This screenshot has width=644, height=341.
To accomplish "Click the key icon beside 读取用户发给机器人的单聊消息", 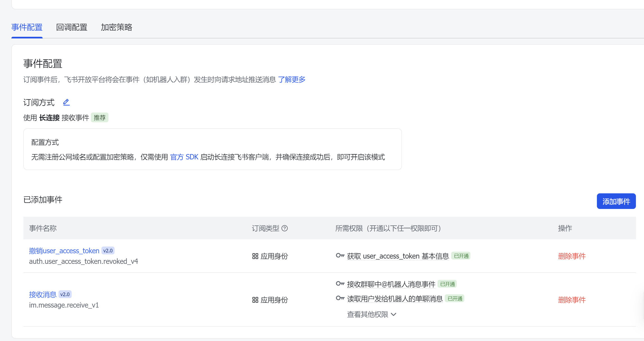I will click(340, 298).
